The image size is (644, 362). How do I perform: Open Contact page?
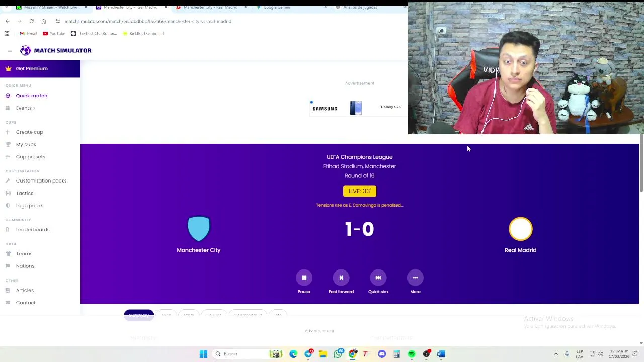pyautogui.click(x=25, y=303)
